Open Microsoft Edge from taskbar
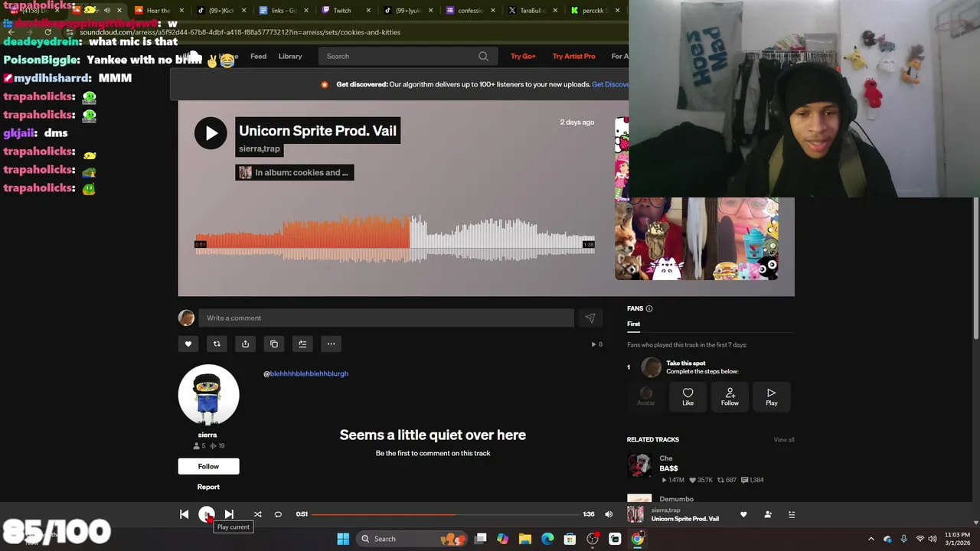980x551 pixels. [x=547, y=539]
